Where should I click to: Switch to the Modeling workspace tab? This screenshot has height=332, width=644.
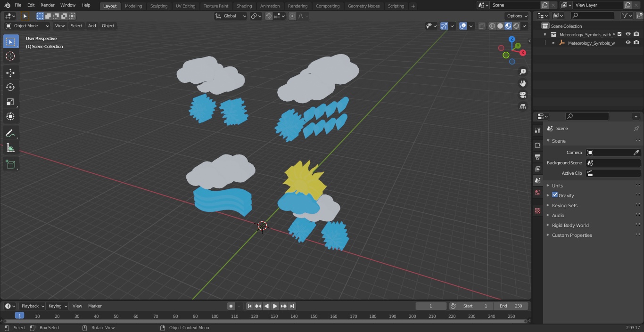pos(133,6)
